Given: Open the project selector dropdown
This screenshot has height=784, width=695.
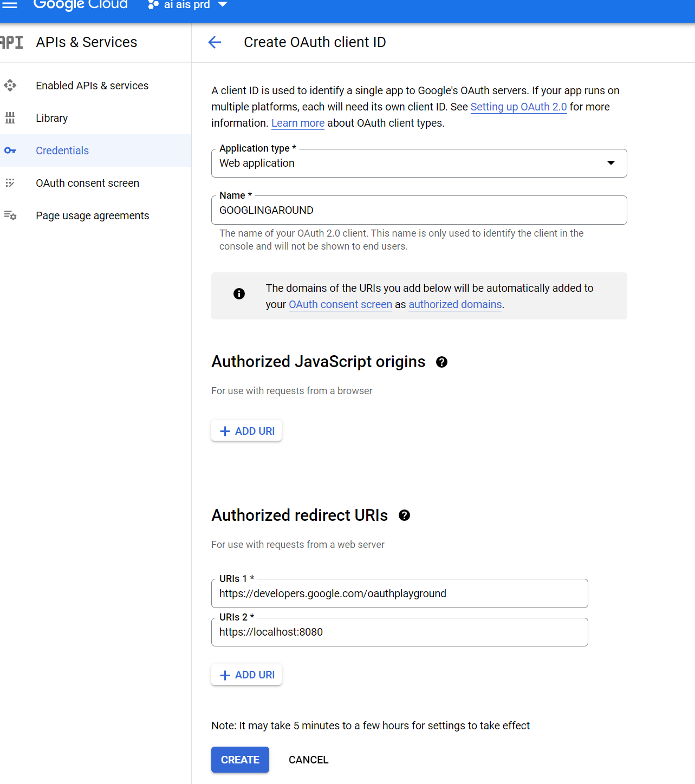Looking at the screenshot, I should pos(187,5).
